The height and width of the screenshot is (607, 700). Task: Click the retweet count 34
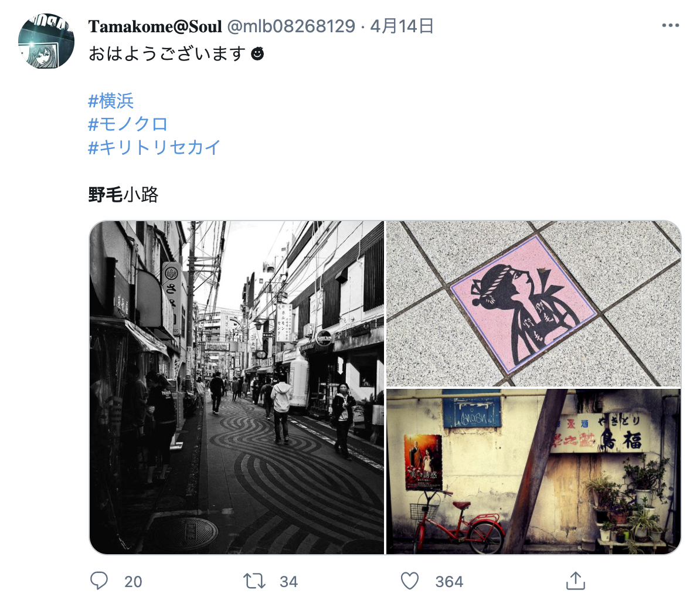click(x=288, y=582)
